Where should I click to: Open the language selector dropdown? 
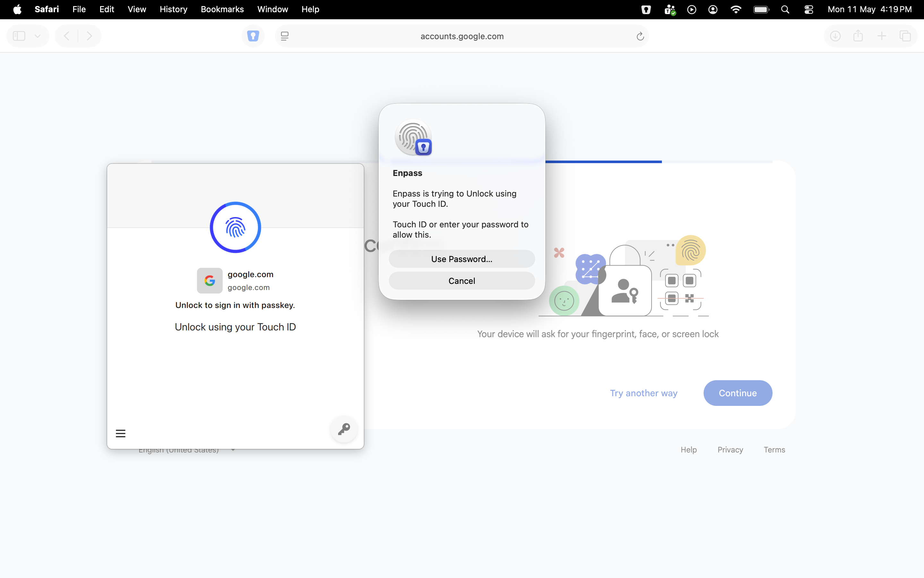(x=187, y=450)
